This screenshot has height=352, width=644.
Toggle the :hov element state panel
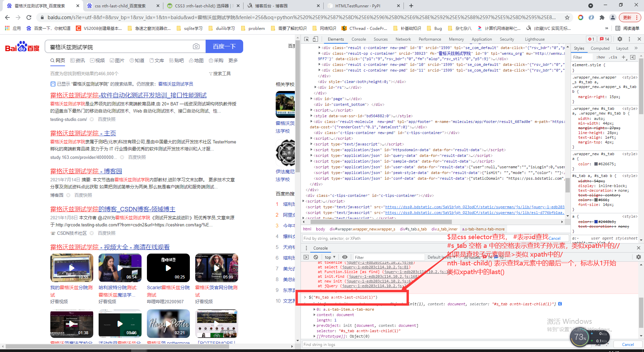(x=601, y=57)
